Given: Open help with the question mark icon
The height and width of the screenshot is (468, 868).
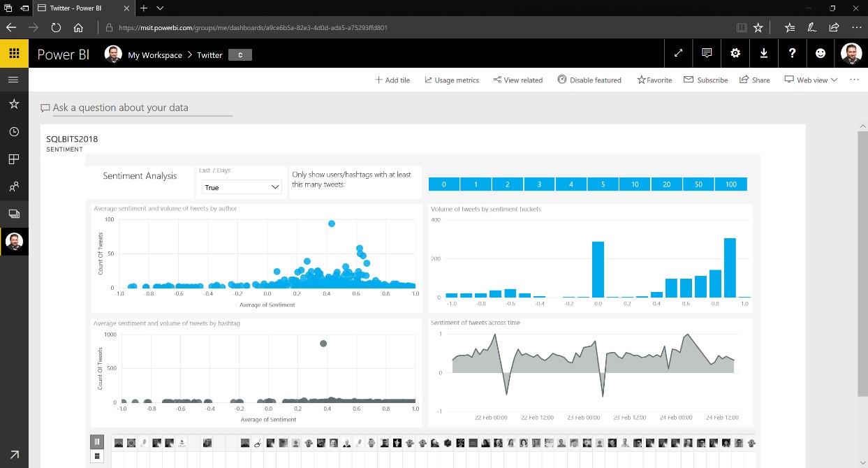Looking at the screenshot, I should coord(792,53).
